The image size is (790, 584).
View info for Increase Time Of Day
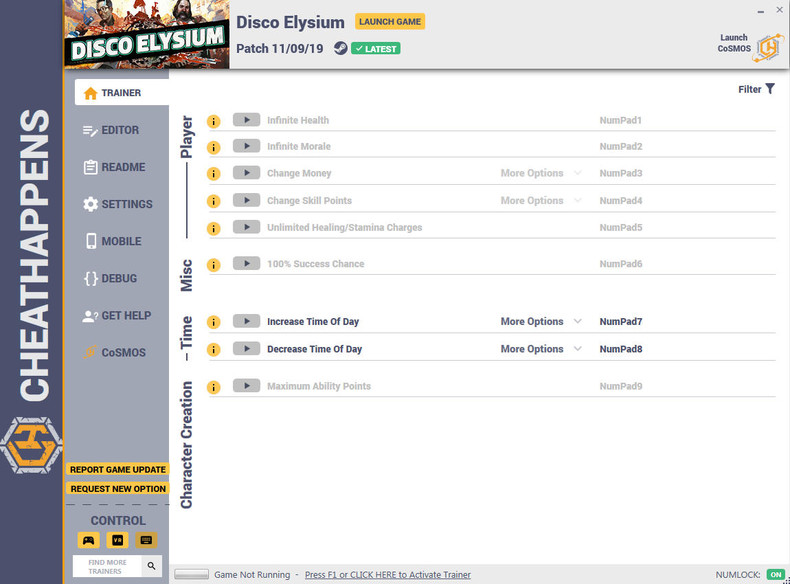pyautogui.click(x=214, y=322)
